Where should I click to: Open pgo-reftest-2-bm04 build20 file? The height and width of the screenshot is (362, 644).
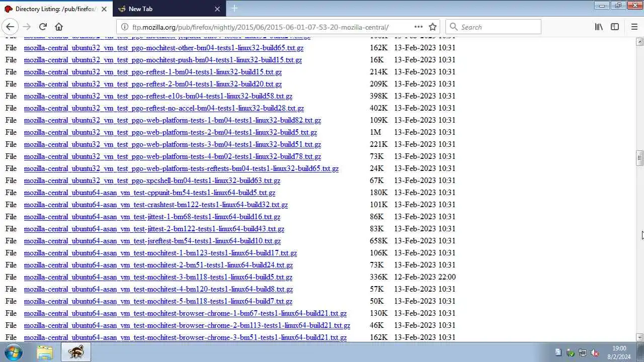point(152,84)
